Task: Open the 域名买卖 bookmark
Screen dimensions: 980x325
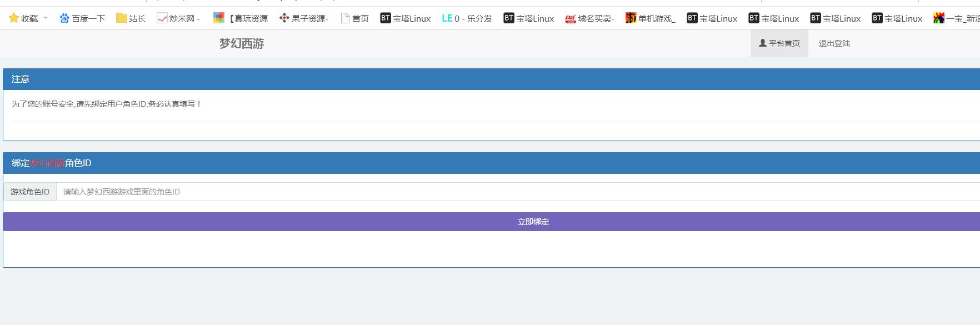Action: click(x=589, y=18)
